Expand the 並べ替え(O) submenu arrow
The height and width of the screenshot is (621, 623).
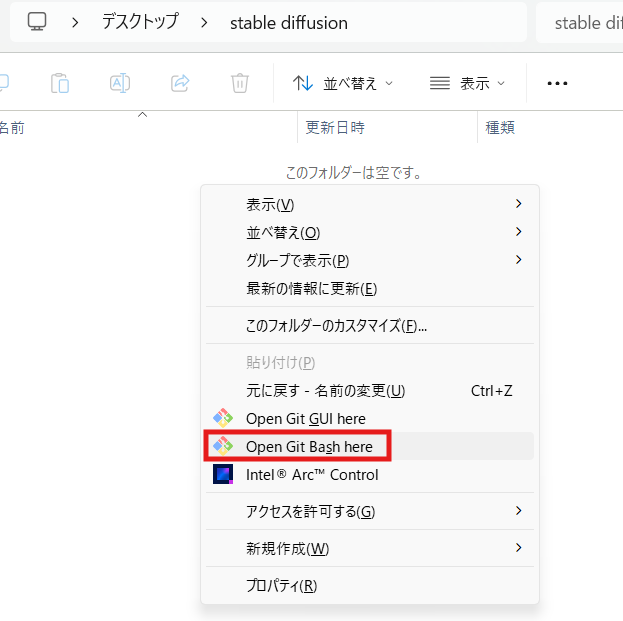(519, 232)
